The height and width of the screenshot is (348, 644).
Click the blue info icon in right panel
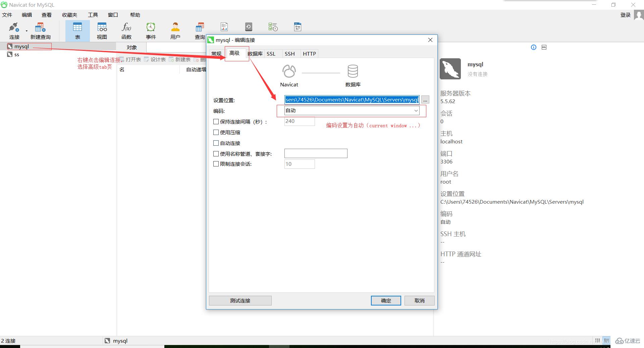pyautogui.click(x=534, y=47)
